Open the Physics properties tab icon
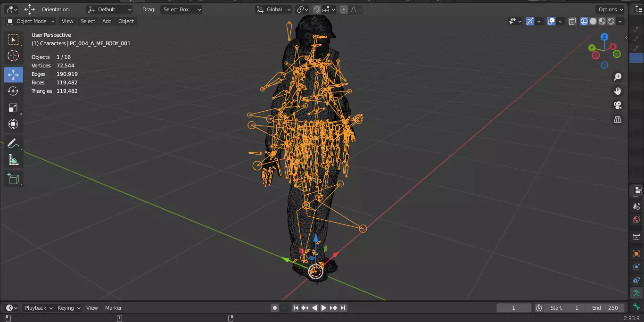The image size is (644, 322). pos(636,267)
